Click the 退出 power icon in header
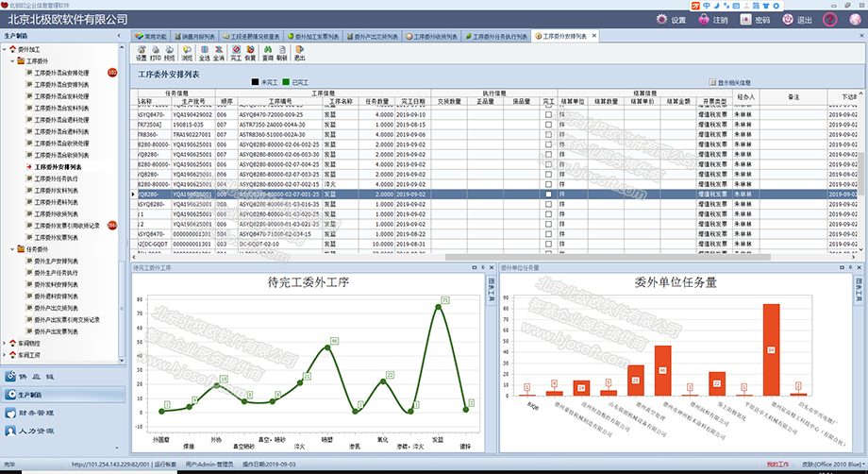 788,20
